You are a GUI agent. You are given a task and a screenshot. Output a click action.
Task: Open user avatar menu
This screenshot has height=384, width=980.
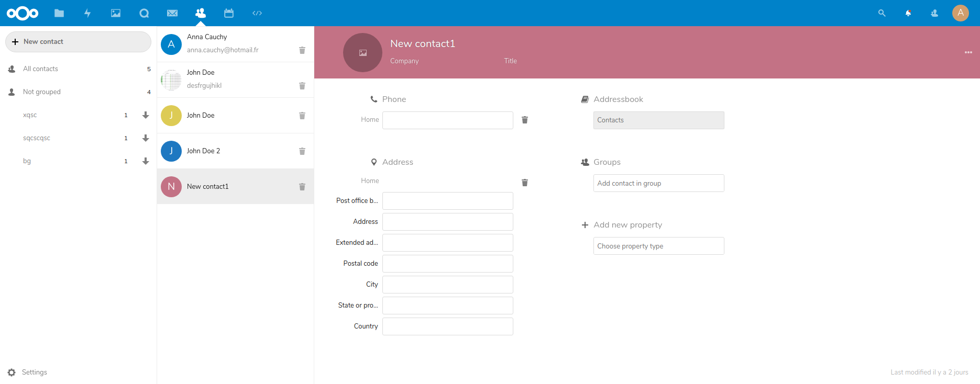coord(961,13)
